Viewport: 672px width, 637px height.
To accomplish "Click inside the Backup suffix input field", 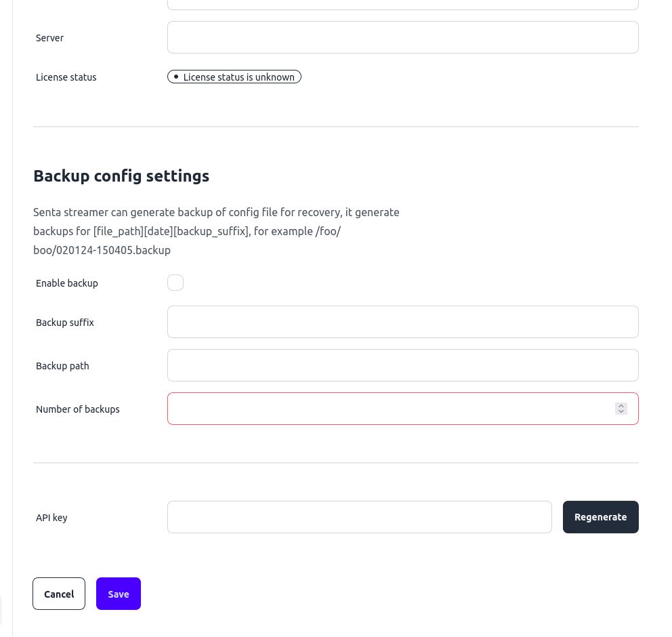I will (403, 322).
